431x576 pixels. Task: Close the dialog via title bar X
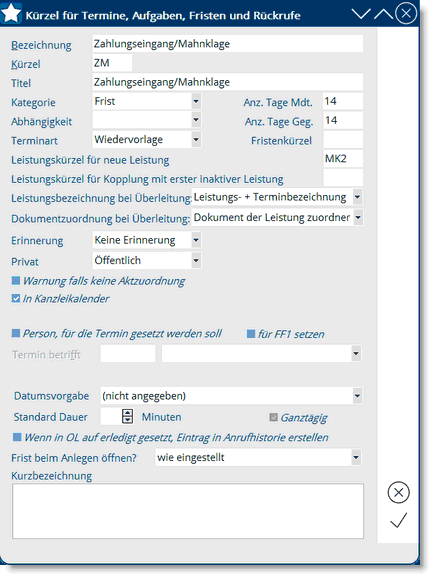[x=406, y=13]
